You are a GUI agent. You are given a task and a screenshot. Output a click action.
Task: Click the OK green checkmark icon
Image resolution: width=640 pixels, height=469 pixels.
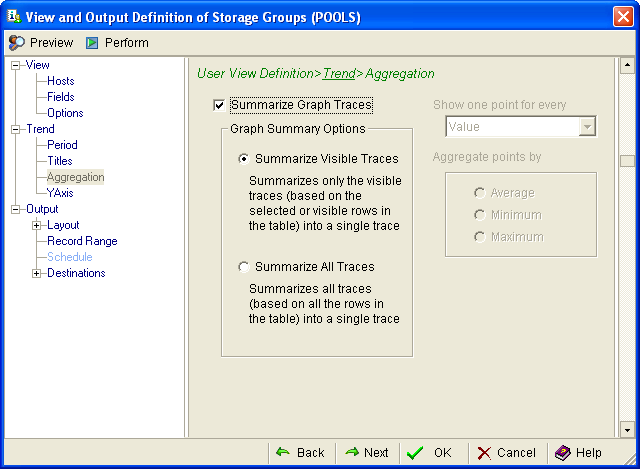(x=415, y=453)
